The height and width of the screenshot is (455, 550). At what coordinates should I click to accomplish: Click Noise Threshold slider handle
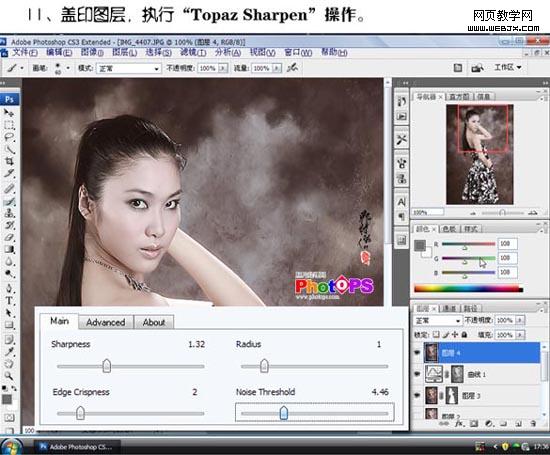pos(284,413)
